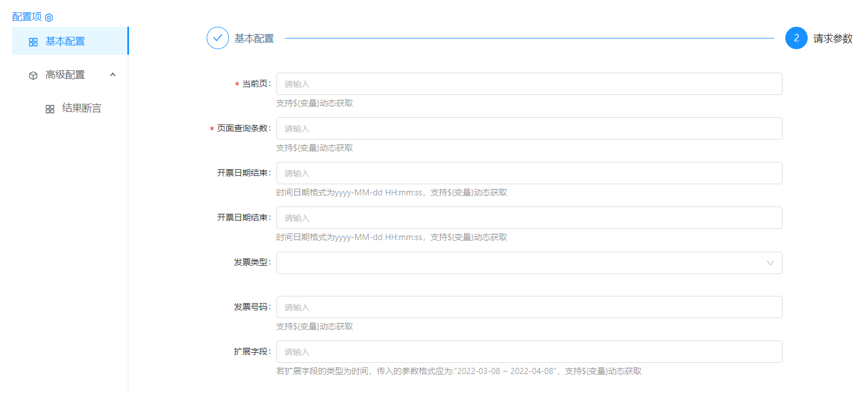The image size is (868, 393).
Task: Click the grid icon next to 基本配置 in sidebar
Action: (33, 42)
